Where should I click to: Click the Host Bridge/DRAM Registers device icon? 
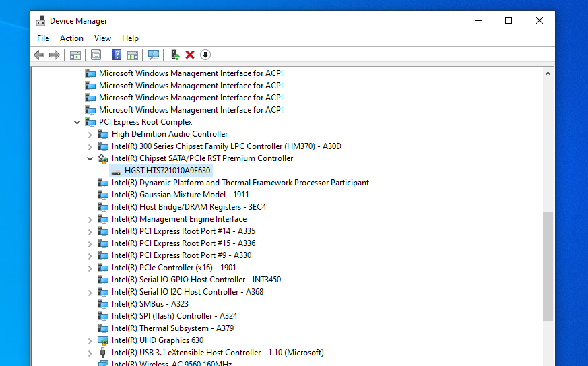(103, 207)
